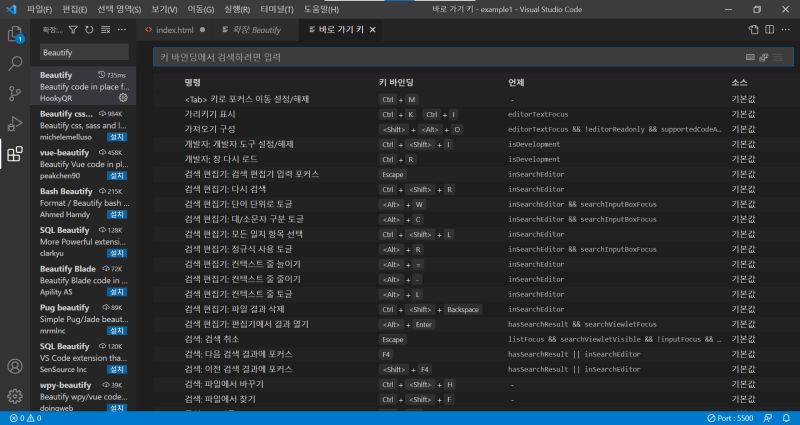Open the 도움말(H) menu

point(321,9)
